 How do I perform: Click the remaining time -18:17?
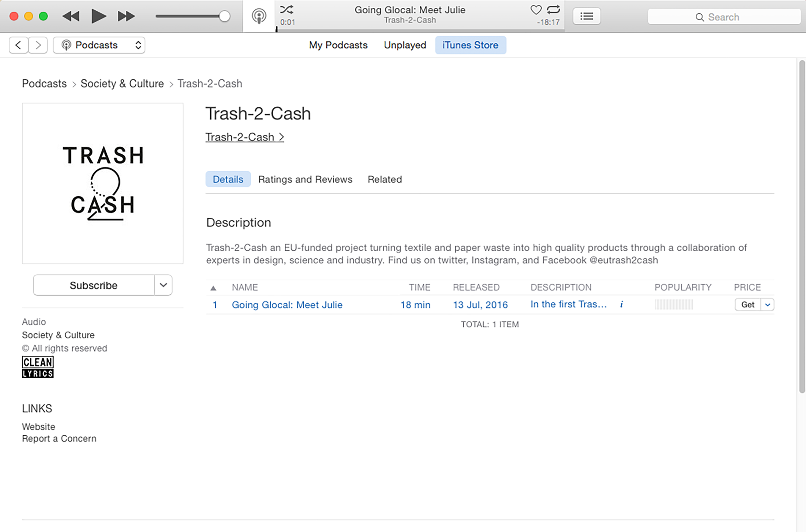(548, 22)
